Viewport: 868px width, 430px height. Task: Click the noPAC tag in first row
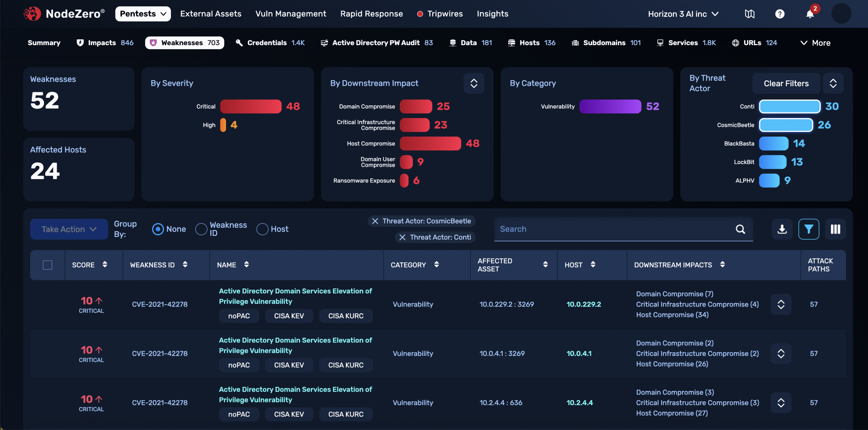[239, 316]
